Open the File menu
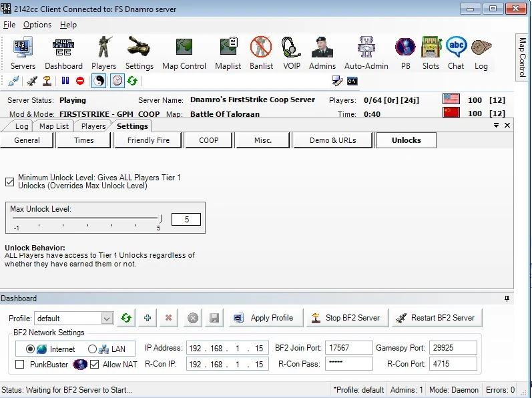 click(9, 25)
